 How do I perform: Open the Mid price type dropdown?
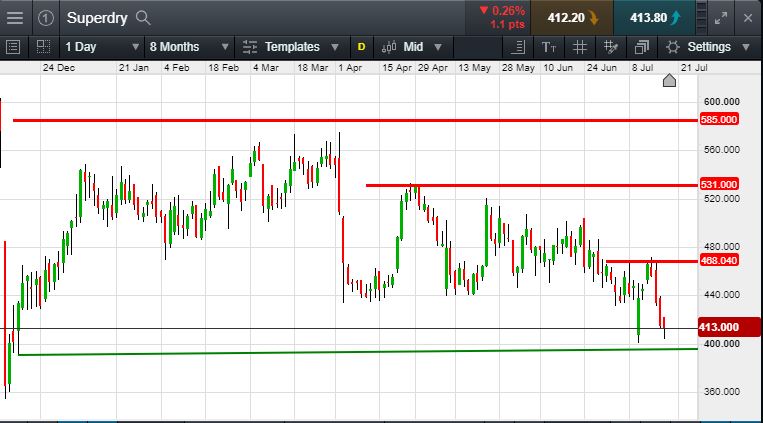(x=422, y=47)
